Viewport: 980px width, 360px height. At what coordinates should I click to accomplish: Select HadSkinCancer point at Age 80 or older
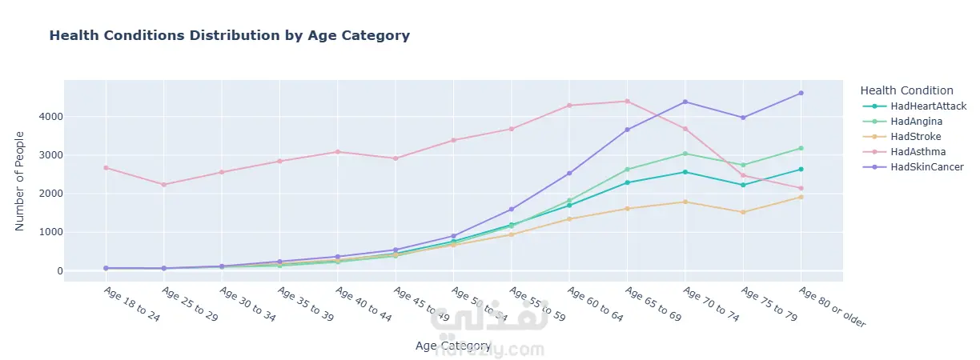pos(801,93)
